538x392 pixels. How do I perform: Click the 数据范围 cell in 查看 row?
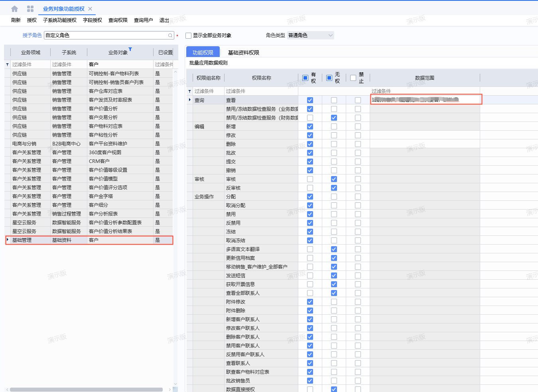pos(425,100)
